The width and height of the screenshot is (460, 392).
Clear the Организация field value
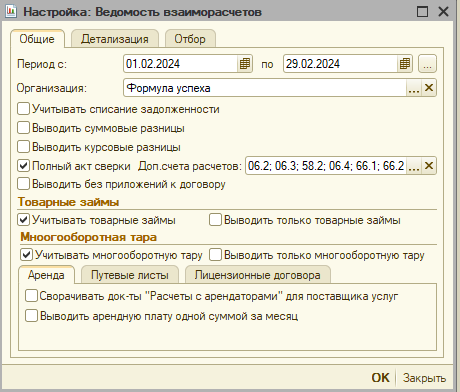coord(429,88)
